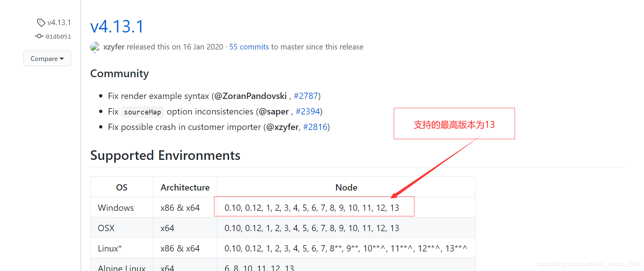644x271 pixels.
Task: Click the Architecture column header
Action: [x=185, y=188]
